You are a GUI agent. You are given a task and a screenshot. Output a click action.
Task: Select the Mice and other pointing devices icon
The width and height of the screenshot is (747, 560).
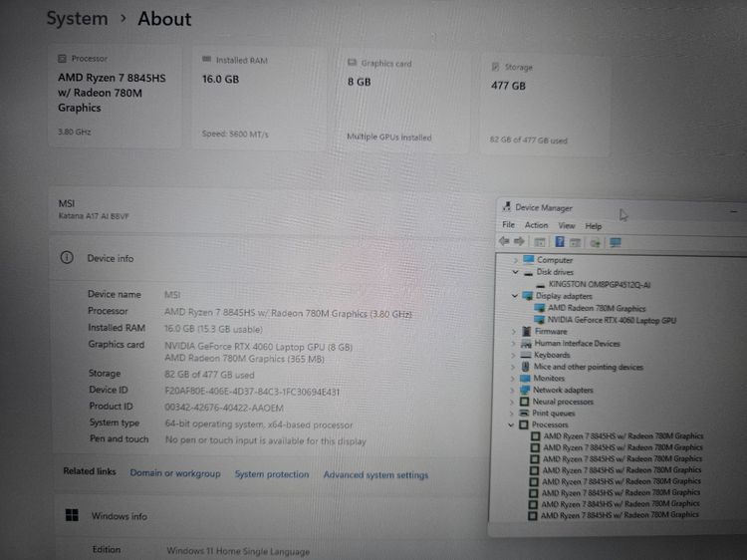[x=525, y=367]
